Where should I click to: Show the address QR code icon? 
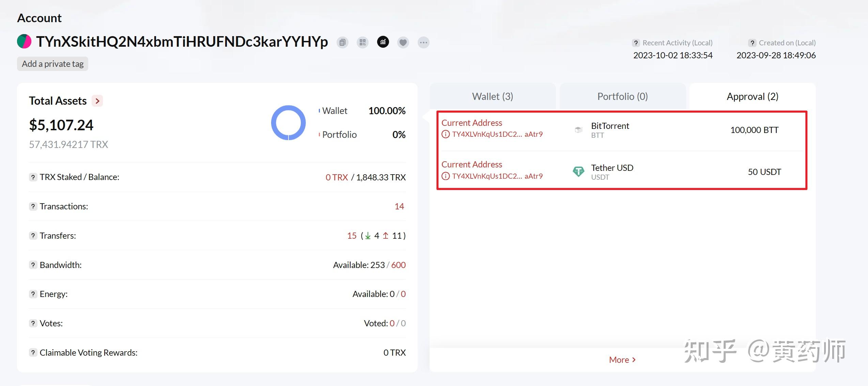point(362,43)
